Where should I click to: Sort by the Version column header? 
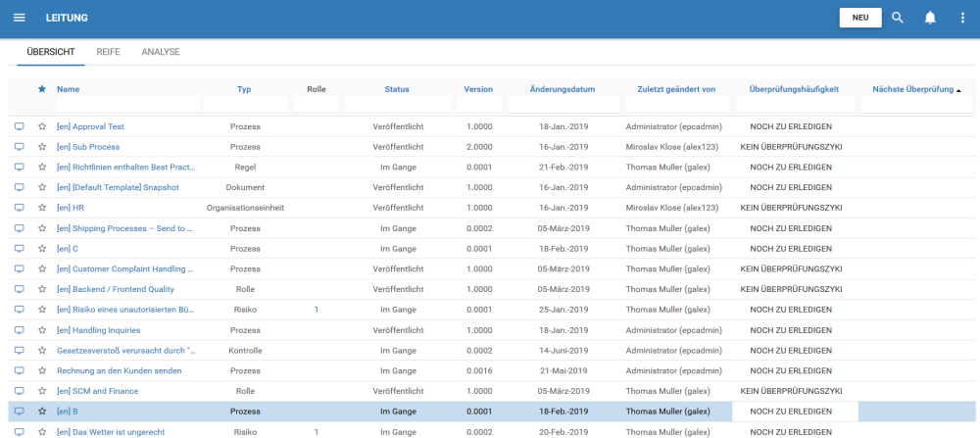[x=478, y=89]
